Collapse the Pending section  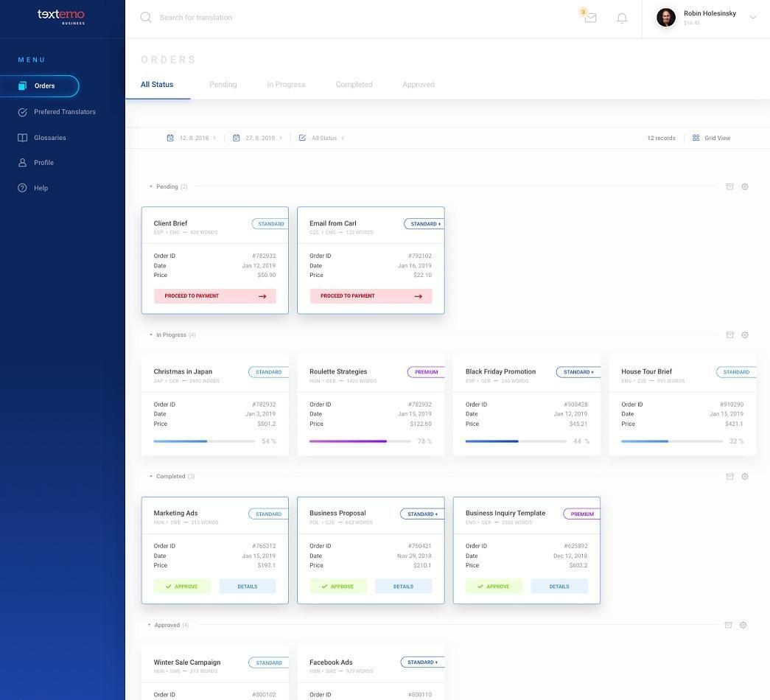point(151,186)
